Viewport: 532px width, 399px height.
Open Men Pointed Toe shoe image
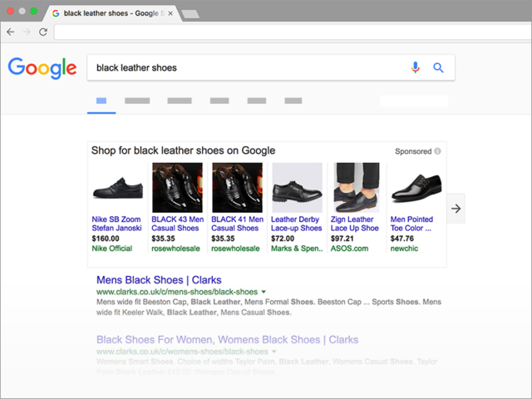416,188
